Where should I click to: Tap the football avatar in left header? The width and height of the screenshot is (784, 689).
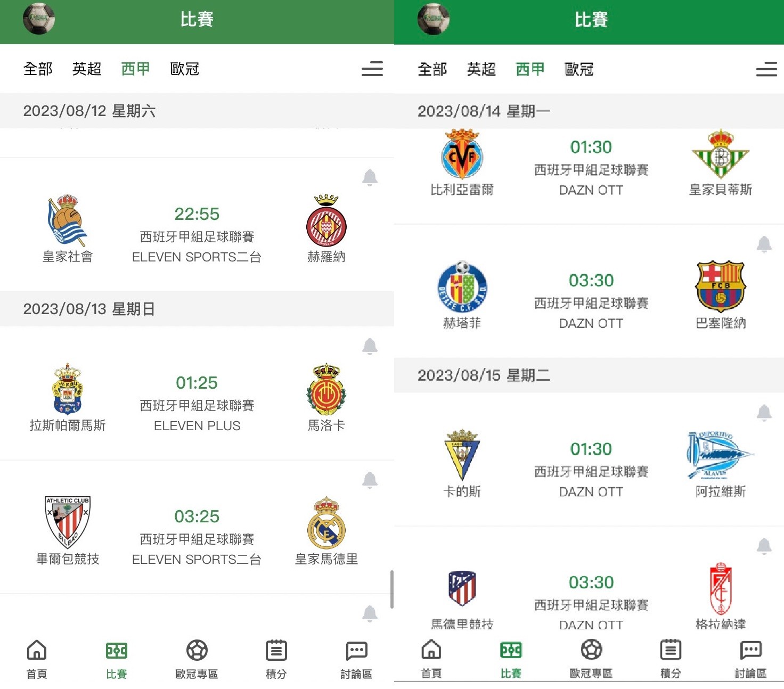tap(39, 19)
